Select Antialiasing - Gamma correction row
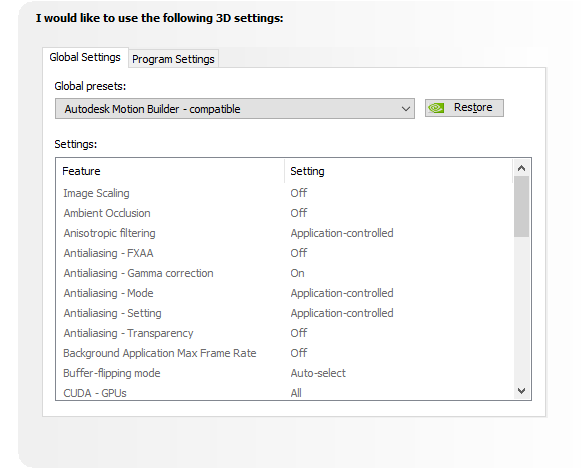 coord(285,273)
